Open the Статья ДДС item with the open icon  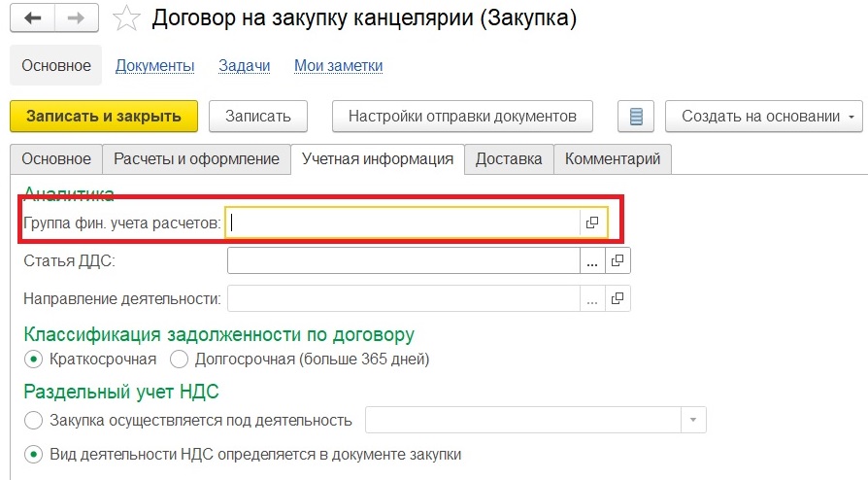pos(618,260)
